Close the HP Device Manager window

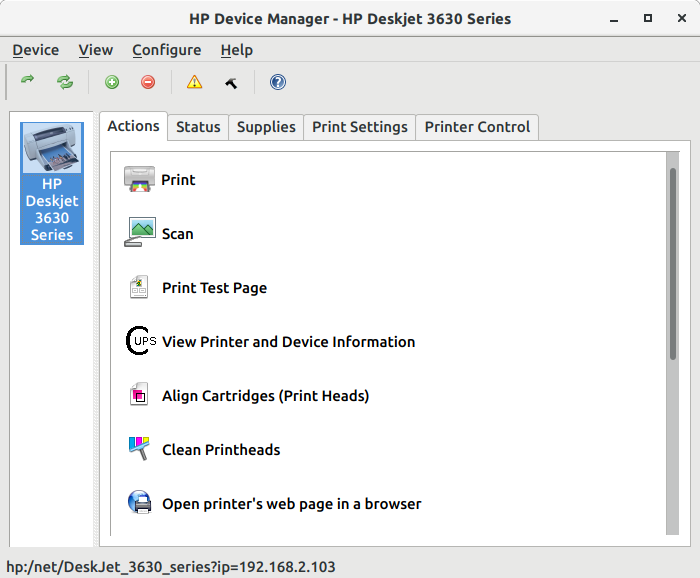pyautogui.click(x=682, y=18)
